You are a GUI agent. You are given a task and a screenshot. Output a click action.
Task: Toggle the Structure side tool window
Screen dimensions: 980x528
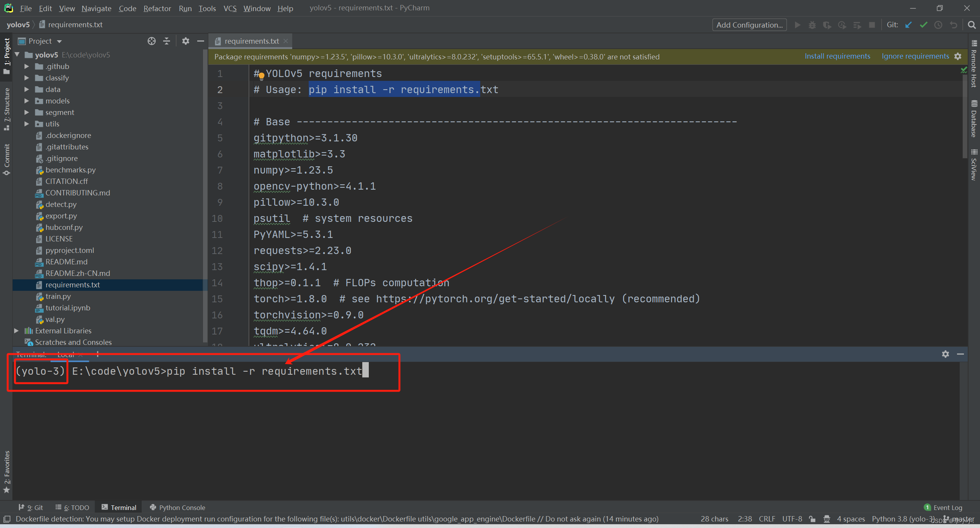pyautogui.click(x=7, y=109)
